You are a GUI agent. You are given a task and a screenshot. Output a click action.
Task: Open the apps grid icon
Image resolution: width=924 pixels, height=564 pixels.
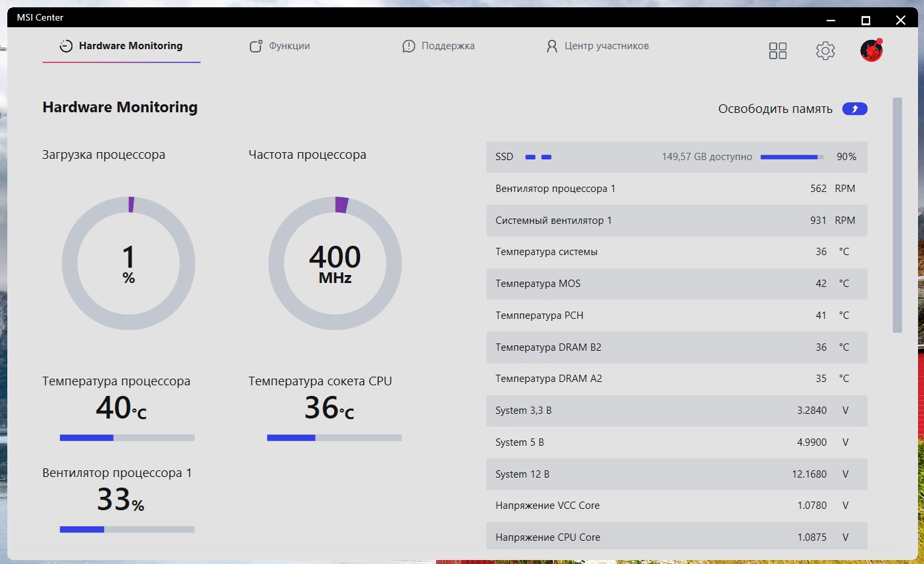[778, 50]
